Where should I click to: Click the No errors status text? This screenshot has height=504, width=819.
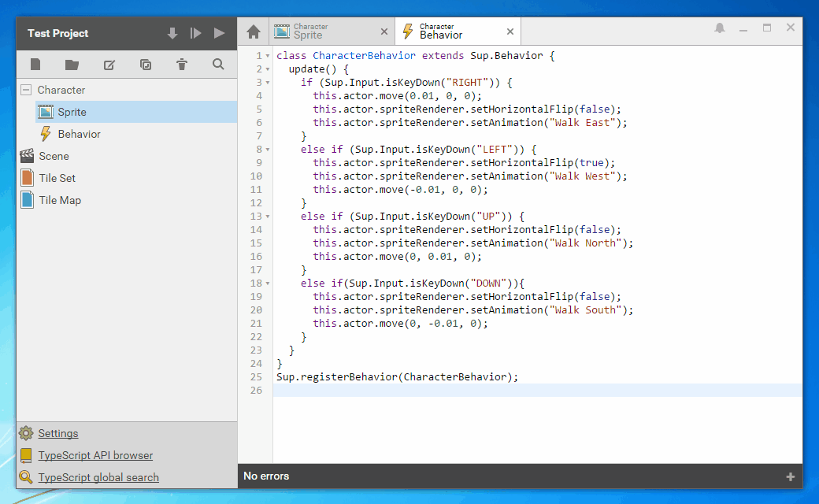[x=266, y=476]
